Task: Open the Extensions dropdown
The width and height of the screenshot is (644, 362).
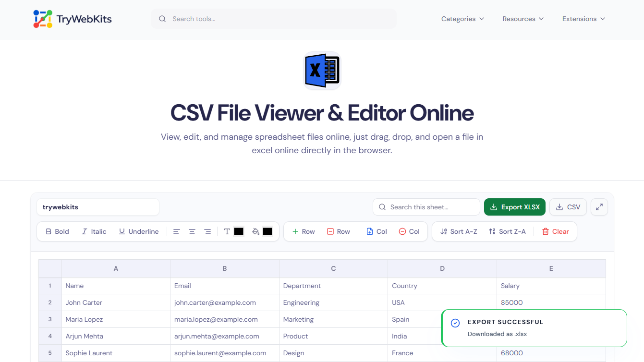Action: point(583,19)
